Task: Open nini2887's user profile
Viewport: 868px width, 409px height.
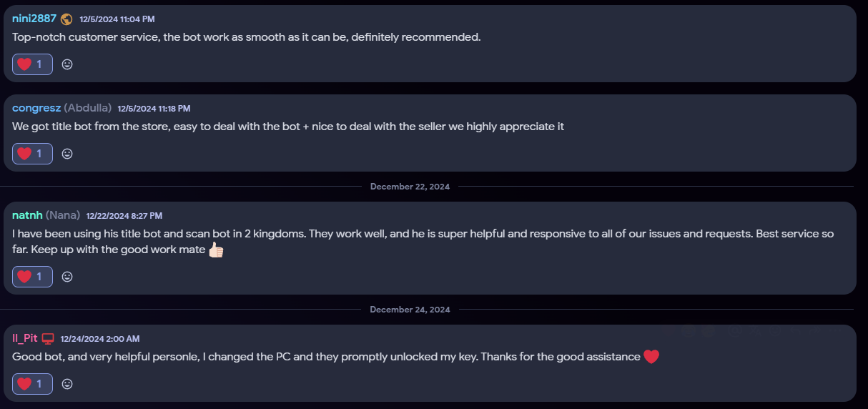Action: (34, 19)
